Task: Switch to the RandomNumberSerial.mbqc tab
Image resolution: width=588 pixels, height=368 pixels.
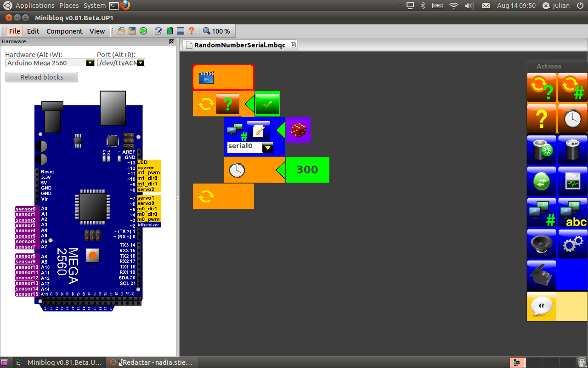Action: (x=240, y=45)
